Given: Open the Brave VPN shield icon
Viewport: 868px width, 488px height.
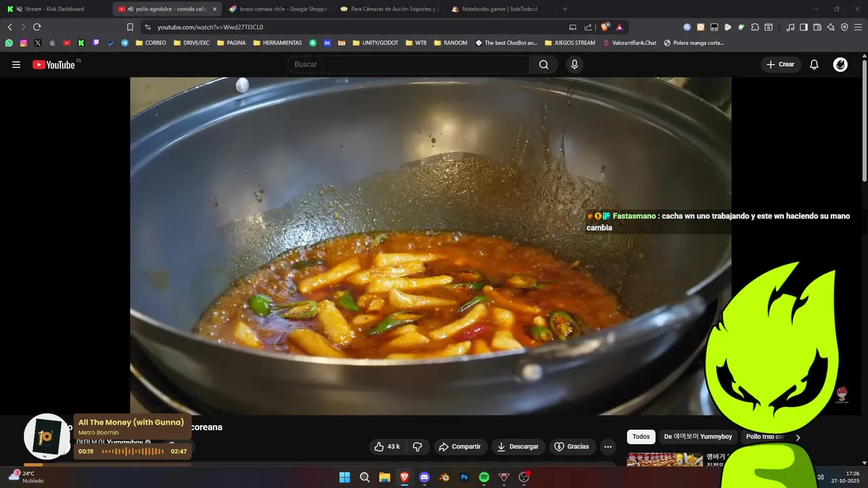Looking at the screenshot, I should pos(844,27).
